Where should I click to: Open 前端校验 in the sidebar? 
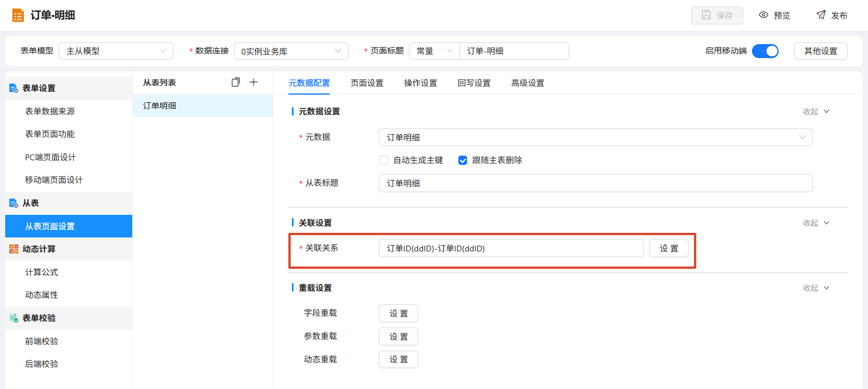point(68,341)
